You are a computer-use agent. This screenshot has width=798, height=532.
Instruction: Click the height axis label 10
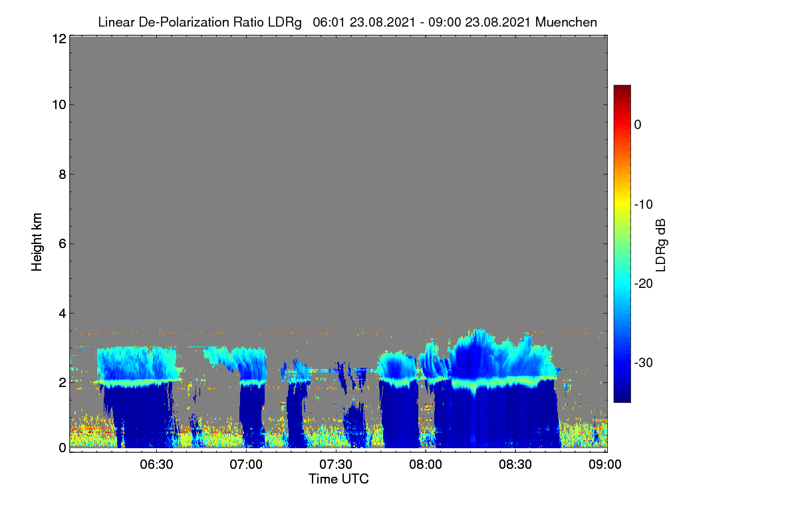(59, 104)
